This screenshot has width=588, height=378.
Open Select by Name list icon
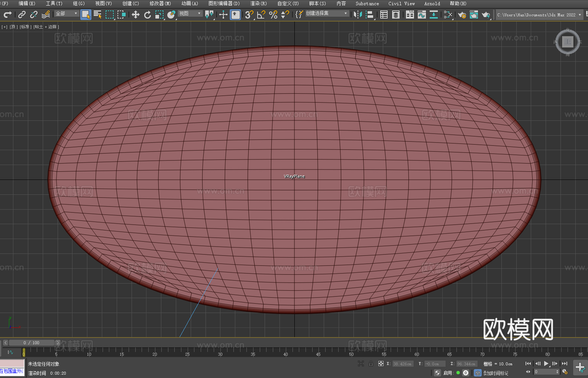coord(98,14)
